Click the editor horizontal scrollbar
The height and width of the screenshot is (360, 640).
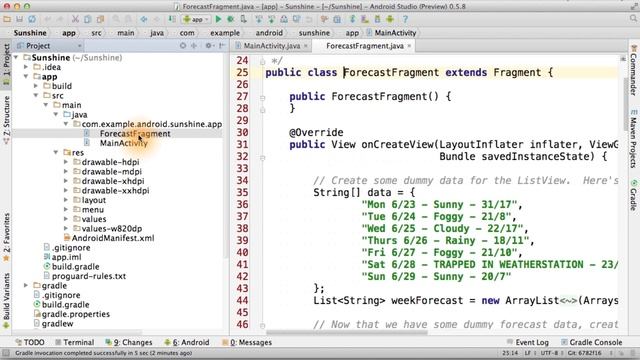347,333
